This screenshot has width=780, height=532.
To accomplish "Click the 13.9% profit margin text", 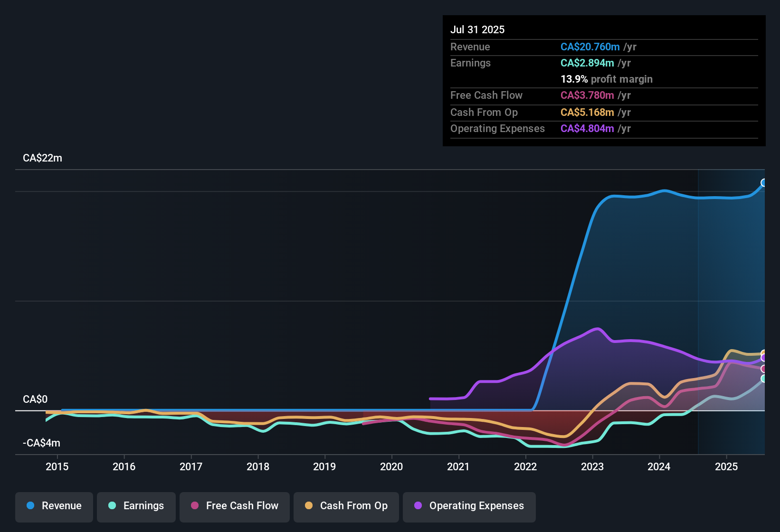I will point(606,79).
